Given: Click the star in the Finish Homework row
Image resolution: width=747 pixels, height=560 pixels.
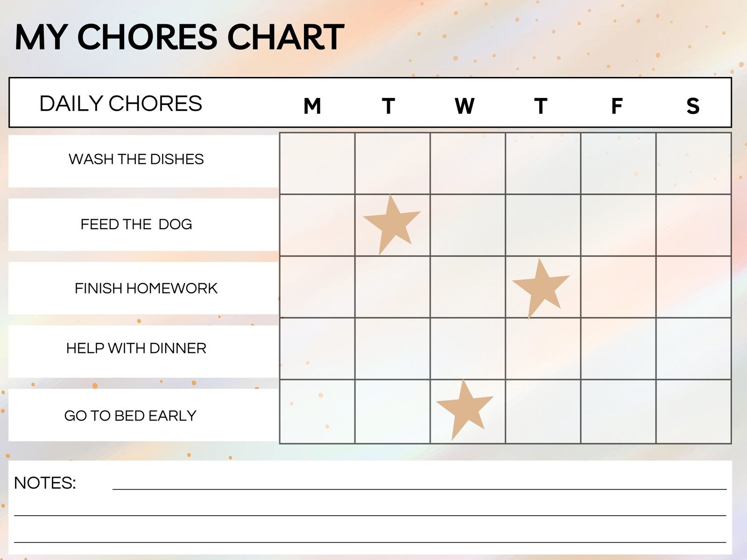Looking at the screenshot, I should 541,287.
